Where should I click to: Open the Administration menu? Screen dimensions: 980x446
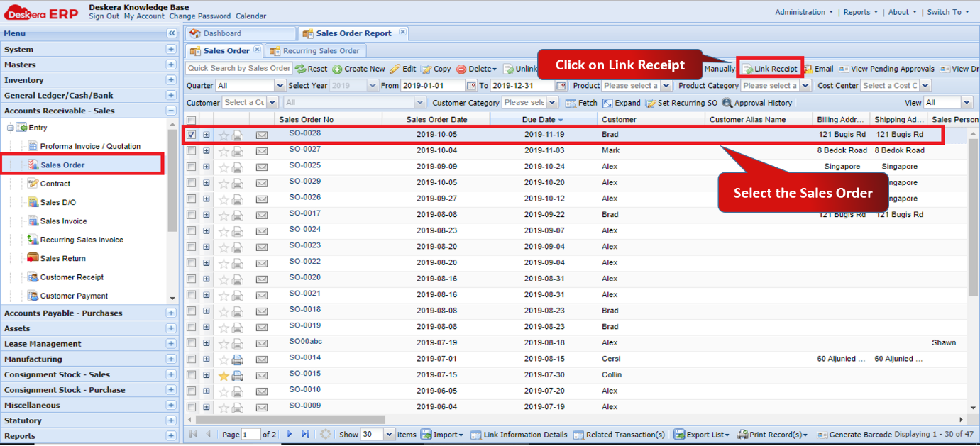pos(804,12)
